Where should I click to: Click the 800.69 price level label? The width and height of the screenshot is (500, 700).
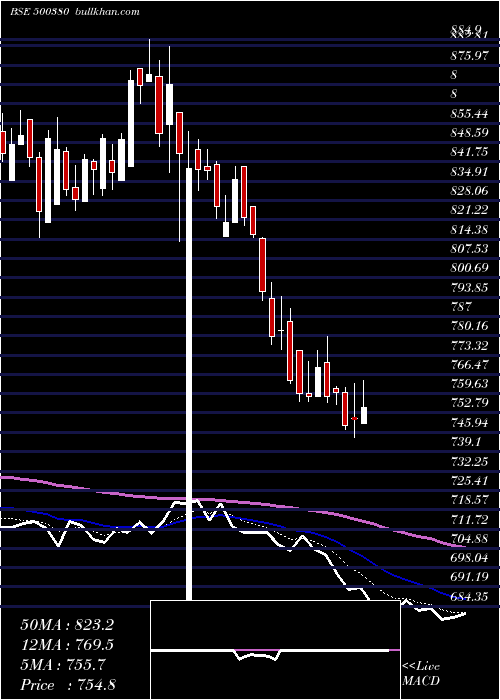pos(469,268)
